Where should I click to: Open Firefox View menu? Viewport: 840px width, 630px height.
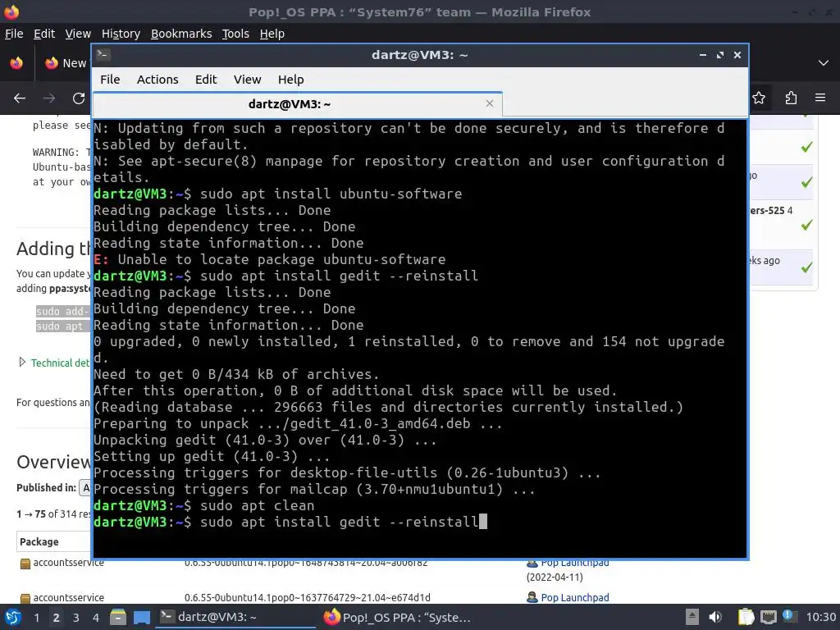click(x=78, y=34)
